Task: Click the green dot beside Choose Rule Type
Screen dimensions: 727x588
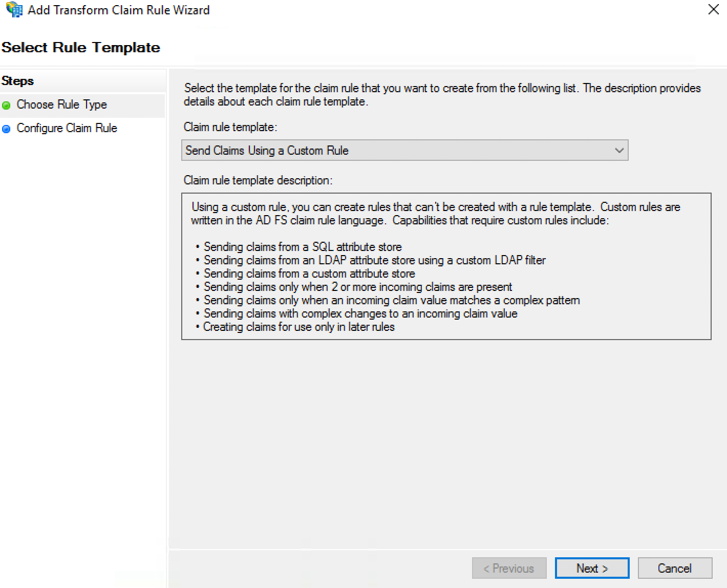Action: 6,106
